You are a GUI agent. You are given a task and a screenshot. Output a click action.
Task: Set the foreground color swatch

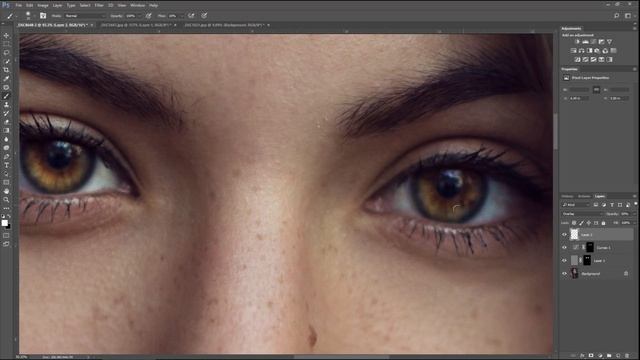4,223
